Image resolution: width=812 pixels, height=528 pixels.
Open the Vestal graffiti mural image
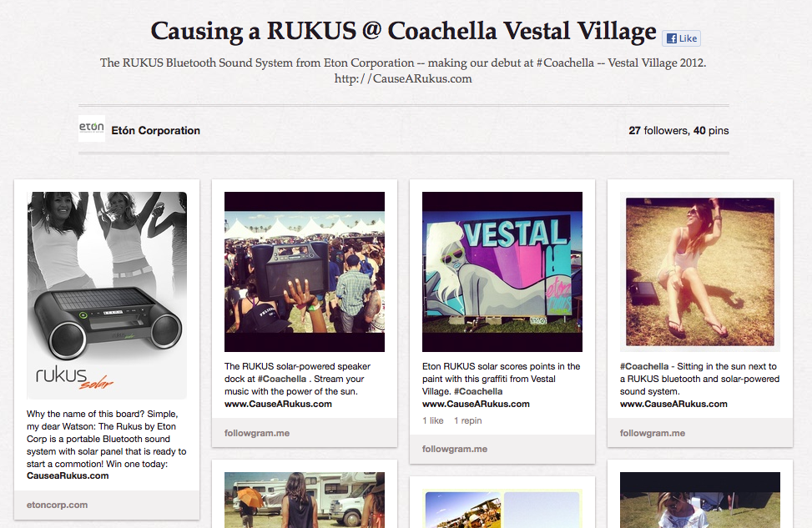coord(502,271)
